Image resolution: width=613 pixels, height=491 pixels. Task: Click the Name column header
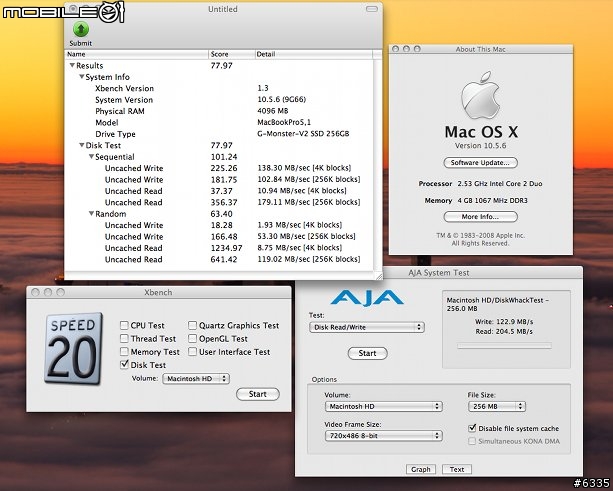pos(136,54)
